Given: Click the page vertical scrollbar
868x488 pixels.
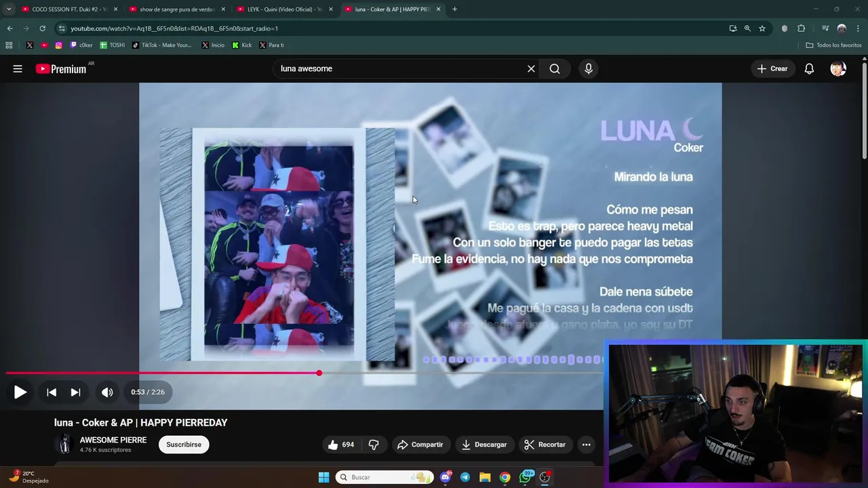Looking at the screenshot, I should coord(865,112).
